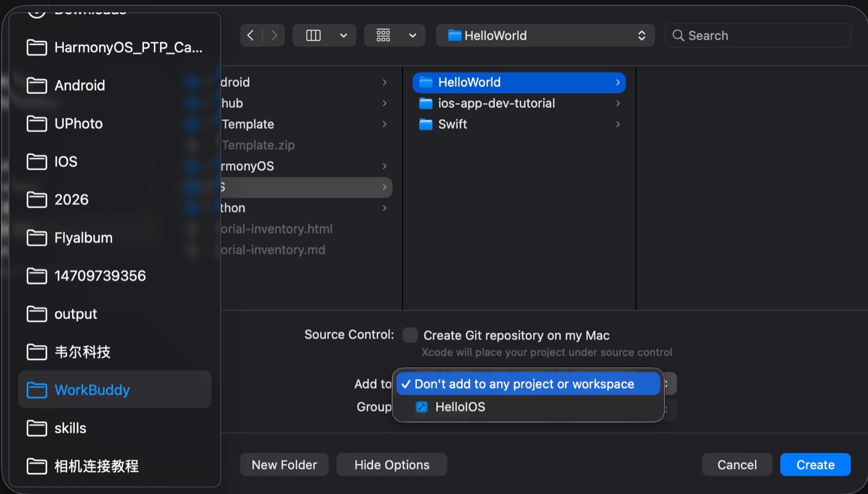Click the HelloIOS project icon

pyautogui.click(x=422, y=407)
